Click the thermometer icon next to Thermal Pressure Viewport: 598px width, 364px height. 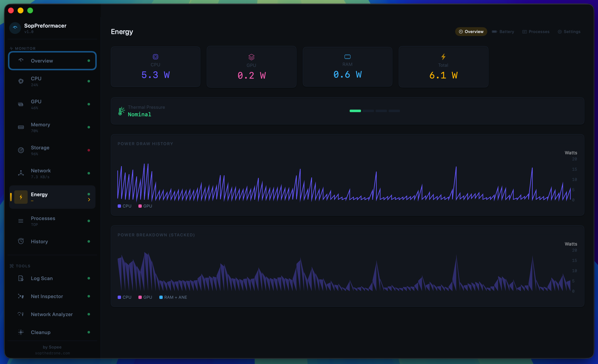point(121,111)
